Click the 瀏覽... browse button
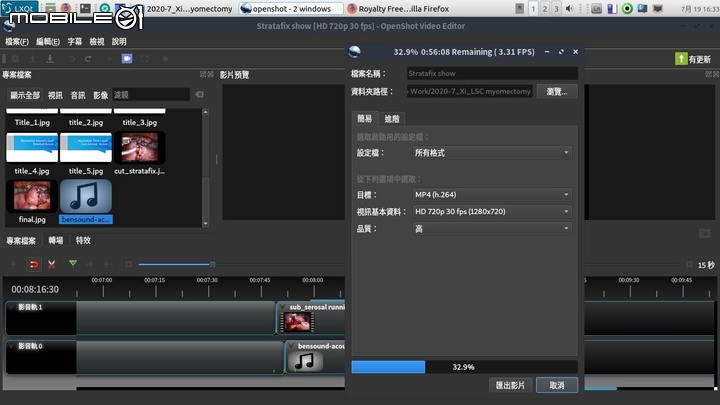 click(x=557, y=91)
